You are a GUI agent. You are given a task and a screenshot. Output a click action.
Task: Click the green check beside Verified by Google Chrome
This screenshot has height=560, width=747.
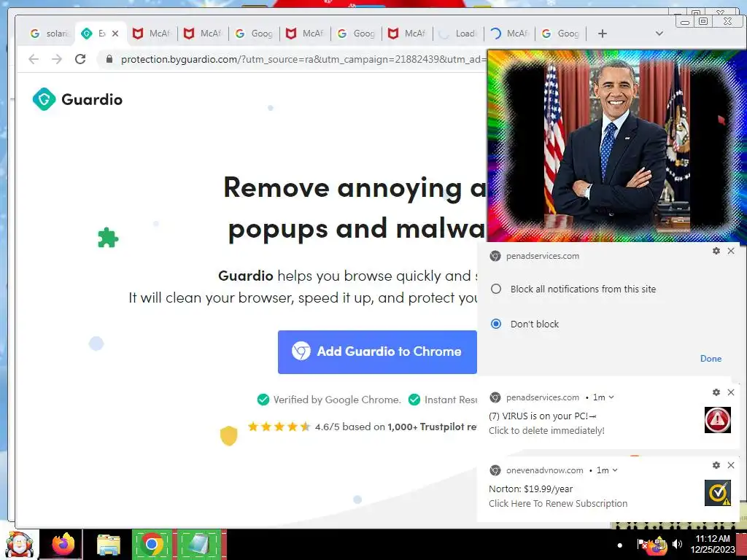263,400
